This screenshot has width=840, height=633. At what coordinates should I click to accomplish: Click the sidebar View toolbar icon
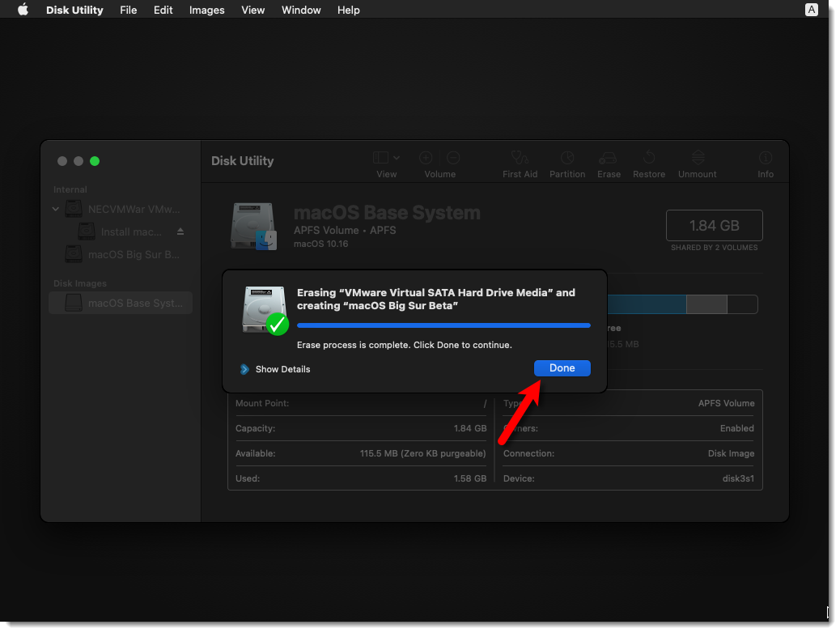click(x=381, y=158)
